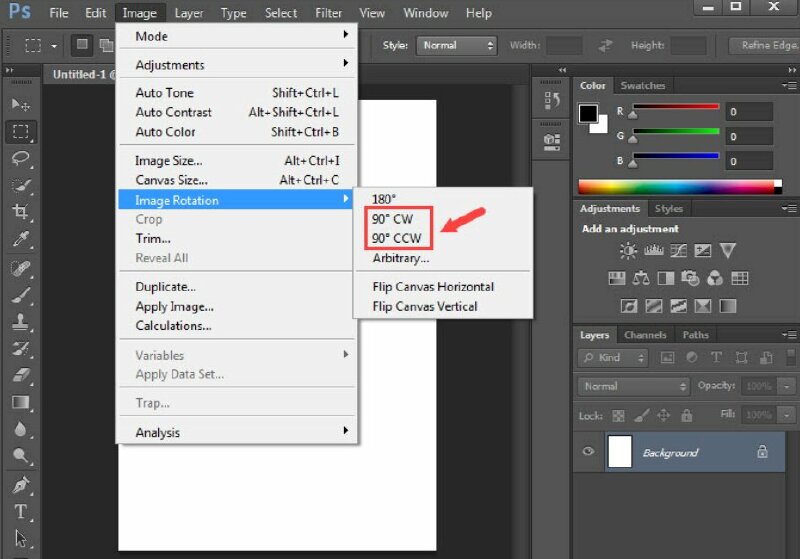Open the Style dropdown set to Normal
800x559 pixels.
pos(457,45)
